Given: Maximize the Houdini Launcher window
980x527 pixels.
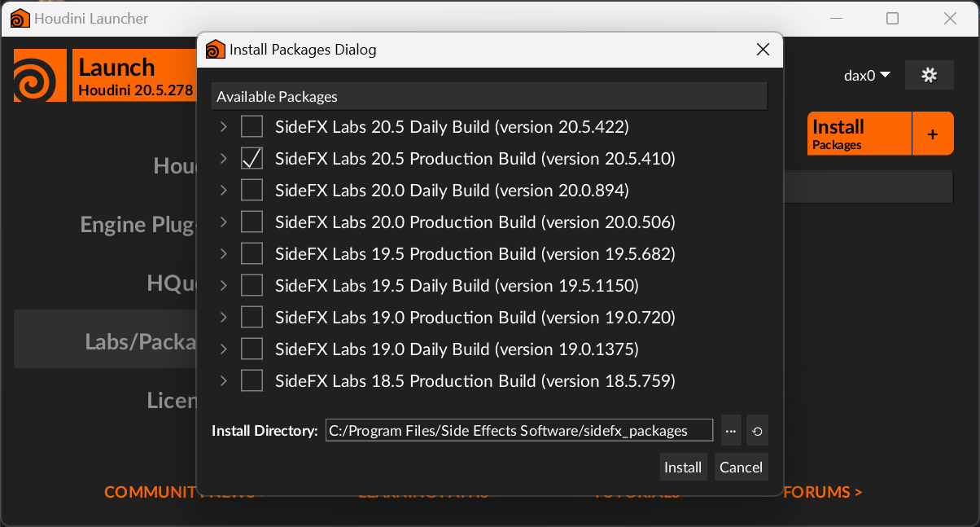Looking at the screenshot, I should pyautogui.click(x=892, y=18).
